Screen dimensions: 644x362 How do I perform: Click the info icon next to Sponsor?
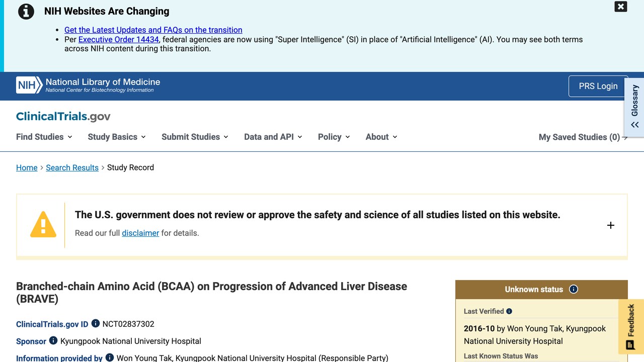pos(53,341)
